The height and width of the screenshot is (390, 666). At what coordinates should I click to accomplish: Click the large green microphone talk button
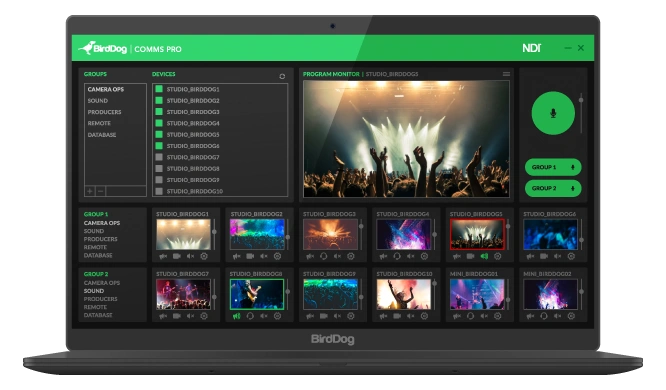point(553,113)
